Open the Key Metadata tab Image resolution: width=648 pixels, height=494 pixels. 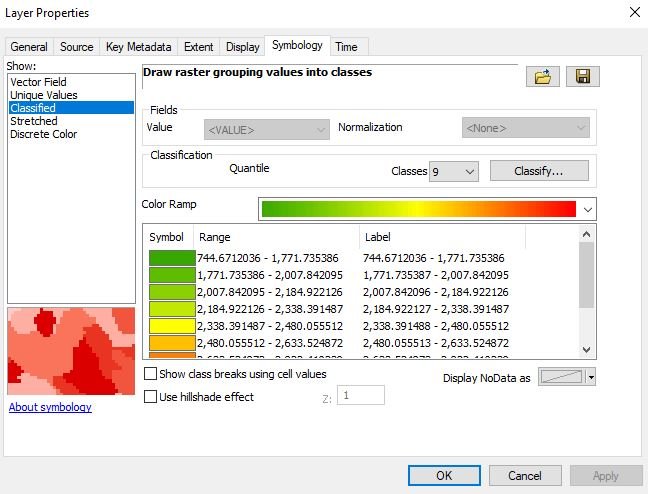(x=139, y=47)
